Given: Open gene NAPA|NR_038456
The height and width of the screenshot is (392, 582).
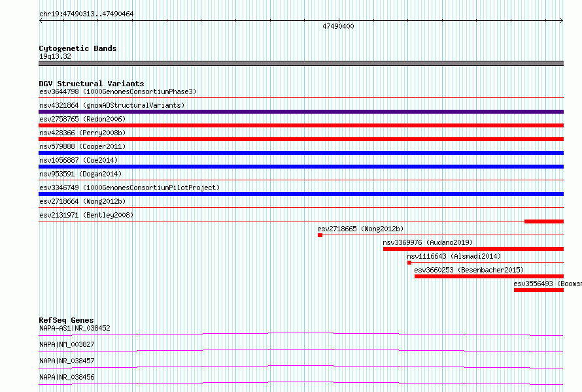Looking at the screenshot, I should click(x=67, y=377).
